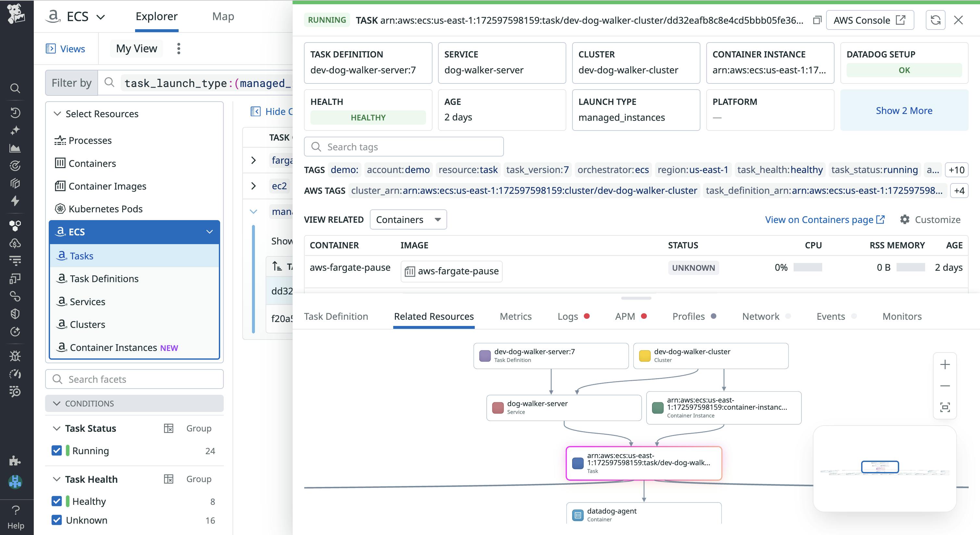
Task: Uncheck the Running task status filter
Action: [x=57, y=451]
